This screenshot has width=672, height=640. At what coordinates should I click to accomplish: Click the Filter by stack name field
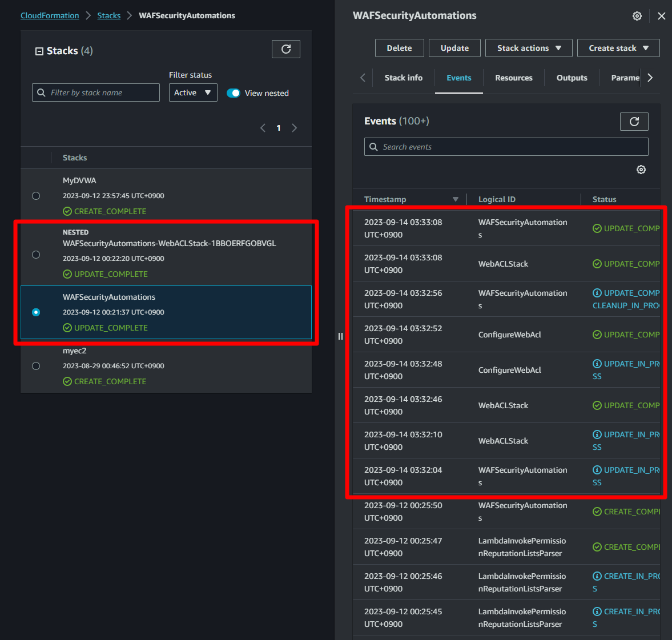point(95,92)
